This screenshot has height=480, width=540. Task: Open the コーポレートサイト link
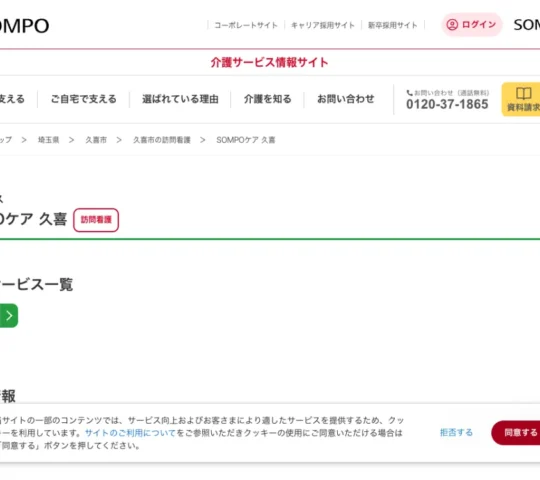point(246,25)
